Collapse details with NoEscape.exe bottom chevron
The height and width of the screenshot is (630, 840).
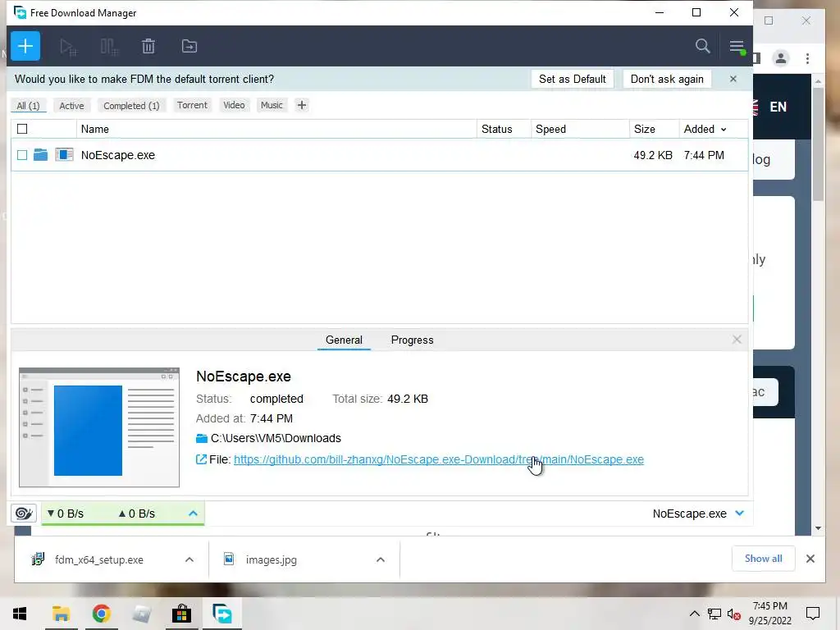[740, 514]
